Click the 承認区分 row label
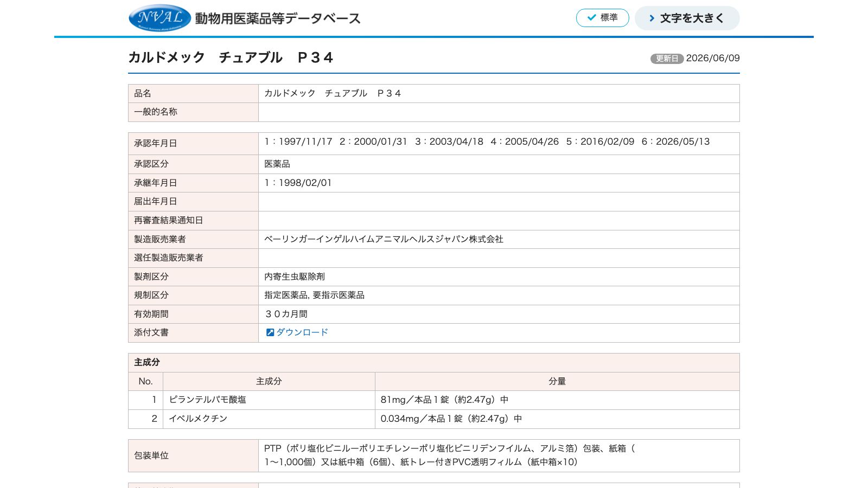 pos(193,164)
